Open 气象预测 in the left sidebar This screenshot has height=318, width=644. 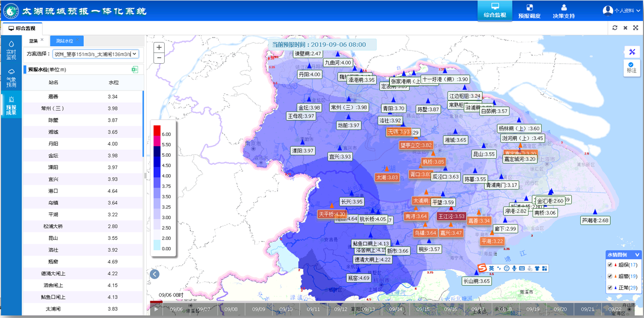(11, 78)
